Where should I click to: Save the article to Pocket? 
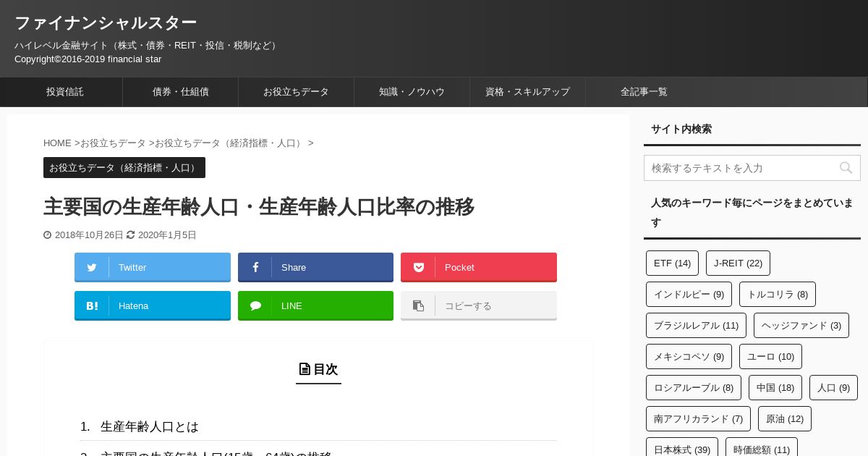click(x=479, y=267)
